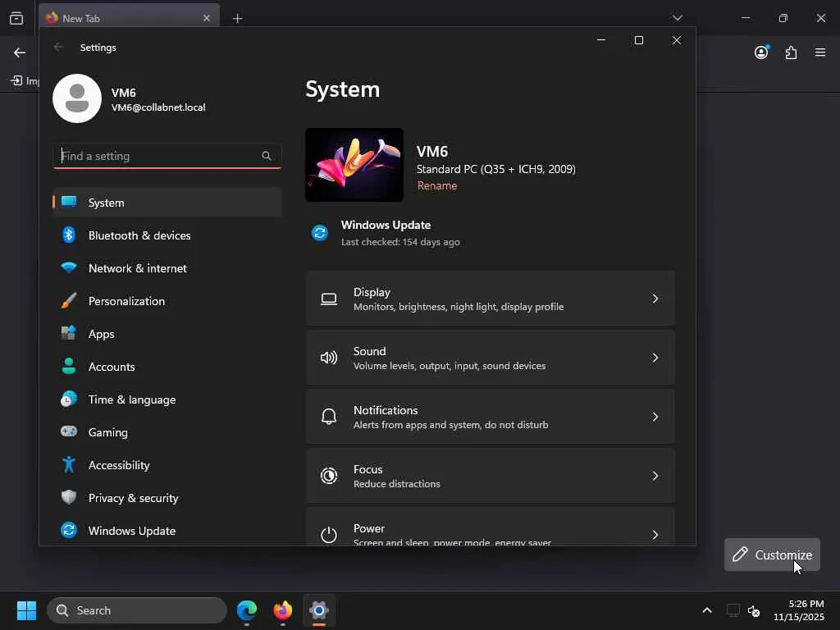Open the Display settings row
This screenshot has height=630, width=840.
tap(491, 299)
